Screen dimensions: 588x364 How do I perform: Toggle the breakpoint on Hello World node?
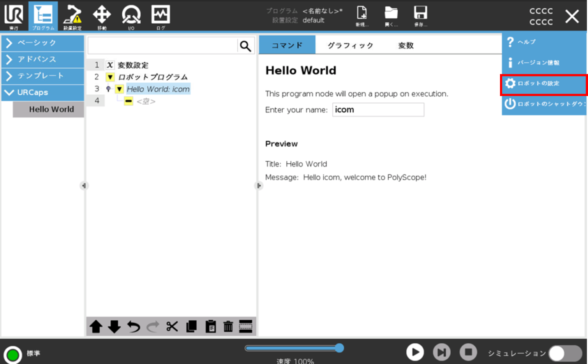[108, 89]
